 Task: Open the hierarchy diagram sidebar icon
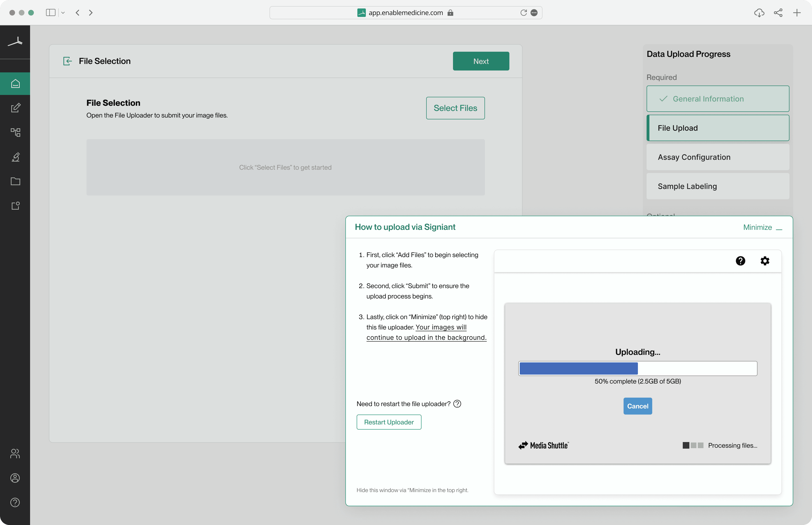(15, 132)
